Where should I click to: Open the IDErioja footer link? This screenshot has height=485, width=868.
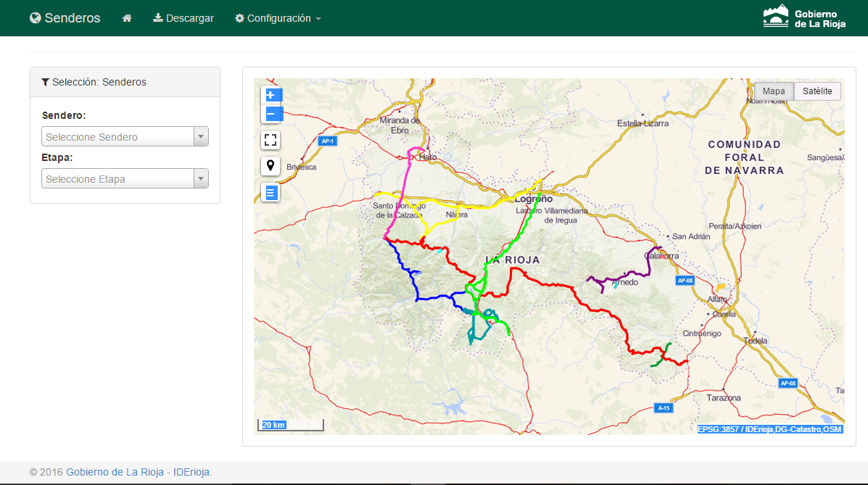[191, 472]
